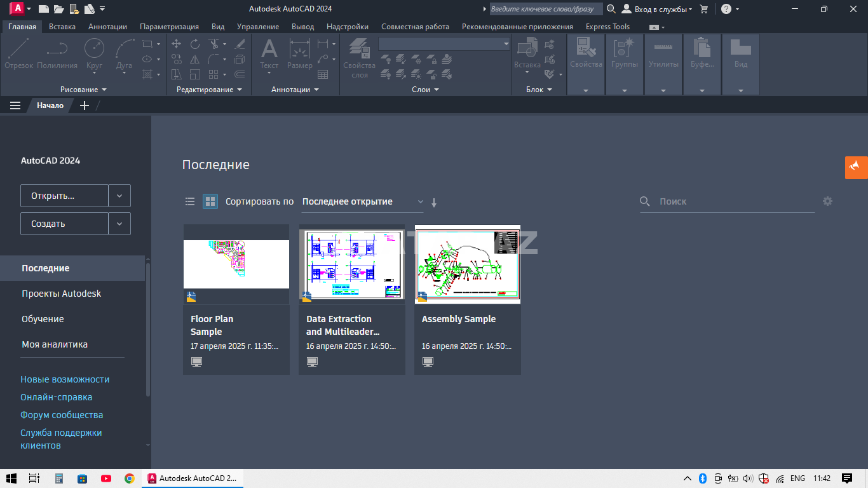This screenshot has width=868, height=488.
Task: Expand the Редактирование panel
Action: point(209,90)
